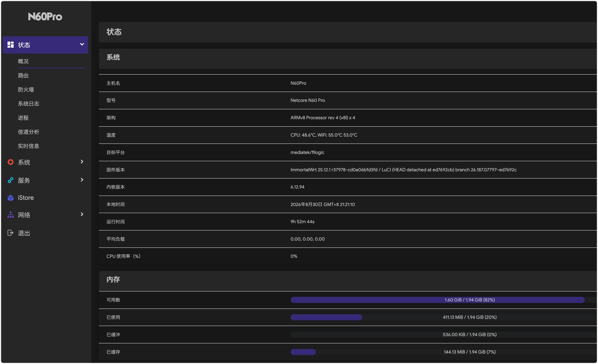Collapse the 状态 menu with its chevron
This screenshot has height=364, width=598.
click(82, 44)
